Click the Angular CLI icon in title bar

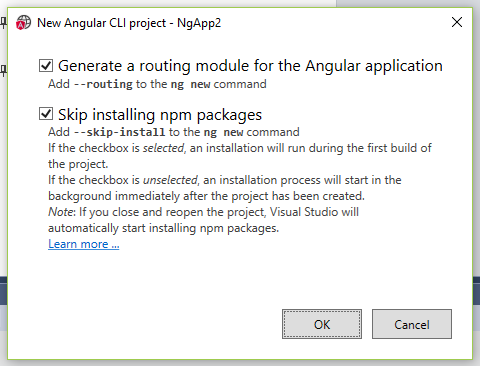[23, 23]
